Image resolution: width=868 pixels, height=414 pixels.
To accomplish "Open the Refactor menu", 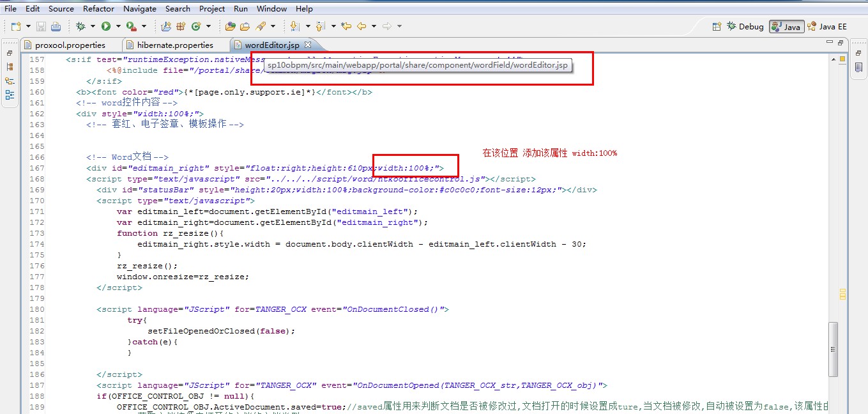I will tap(98, 8).
